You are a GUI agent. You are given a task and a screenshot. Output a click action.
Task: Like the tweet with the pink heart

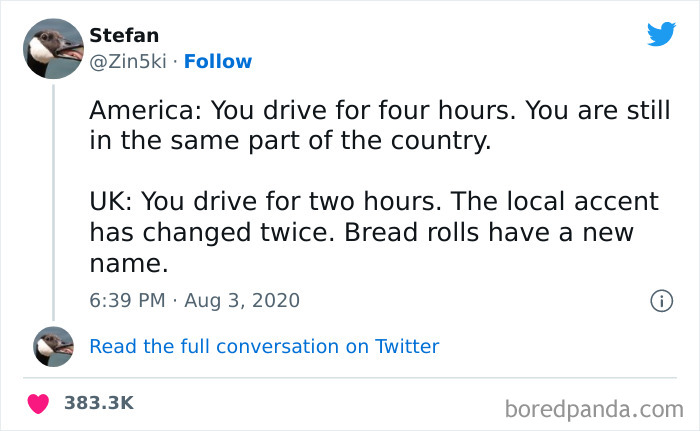click(x=38, y=403)
